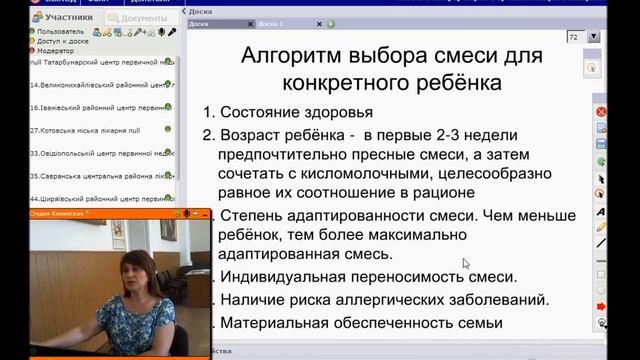Select the rectangle shape tool
Viewport: 640px width, 360px height.
pyautogui.click(x=601, y=275)
